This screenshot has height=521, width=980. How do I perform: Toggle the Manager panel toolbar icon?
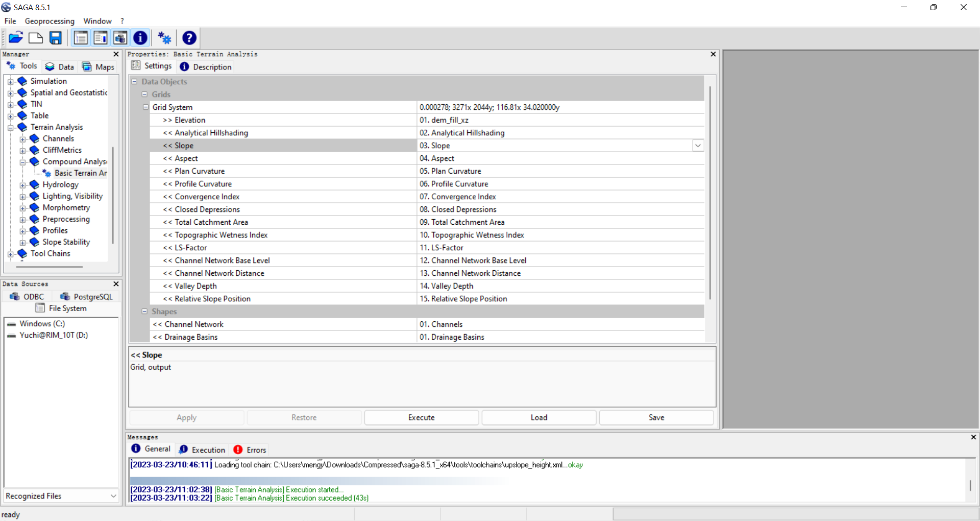point(81,38)
